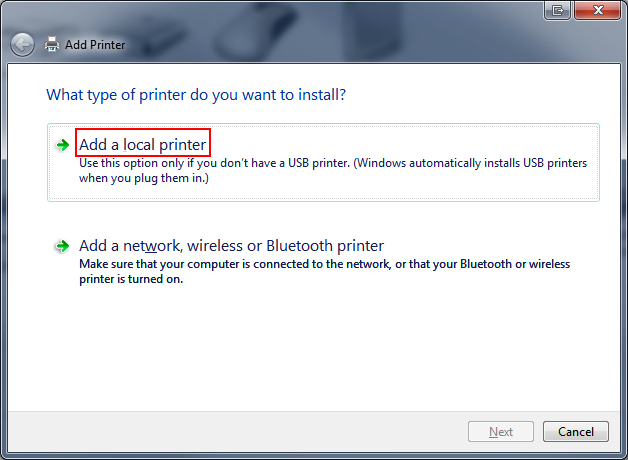The width and height of the screenshot is (628, 460).
Task: Choose Add a network, wireless or Bluetooth printer
Action: [x=231, y=246]
